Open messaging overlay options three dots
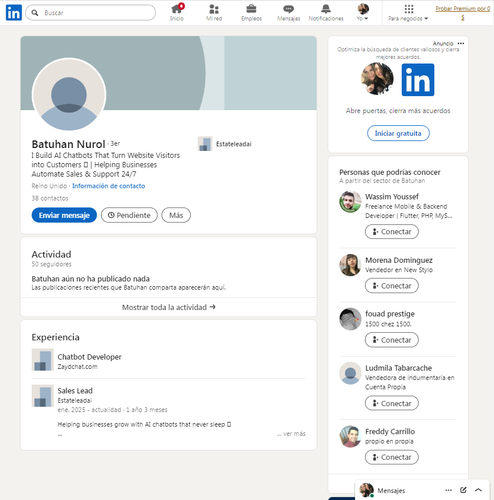The width and height of the screenshot is (494, 500). (x=448, y=490)
